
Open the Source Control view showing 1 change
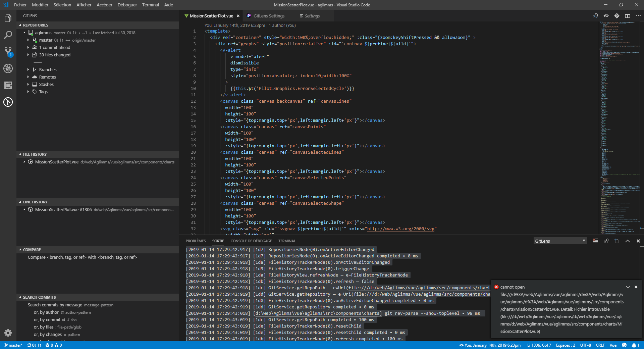click(8, 52)
